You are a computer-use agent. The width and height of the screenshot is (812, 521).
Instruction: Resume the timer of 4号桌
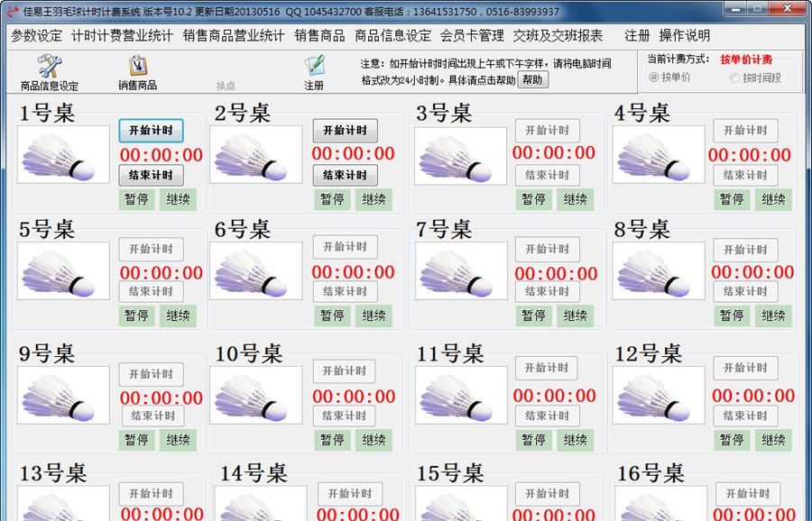[x=773, y=199]
